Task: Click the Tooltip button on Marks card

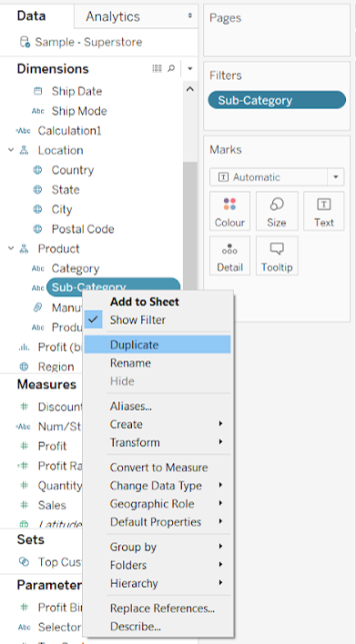Action: (277, 256)
